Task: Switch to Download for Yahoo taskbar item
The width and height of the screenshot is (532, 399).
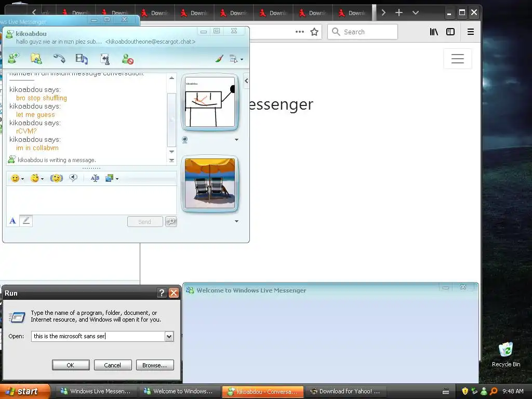Action: [345, 391]
